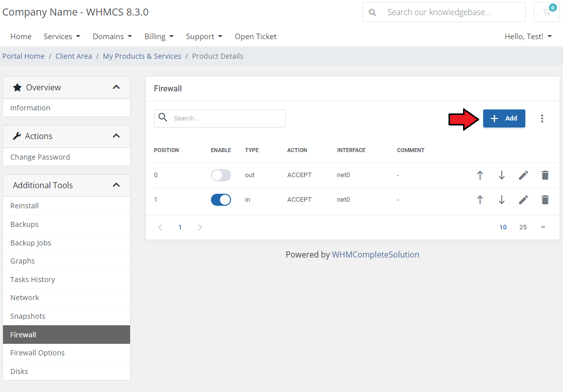Image resolution: width=563 pixels, height=392 pixels.
Task: Go to next page of firewall rules
Action: [x=200, y=227]
